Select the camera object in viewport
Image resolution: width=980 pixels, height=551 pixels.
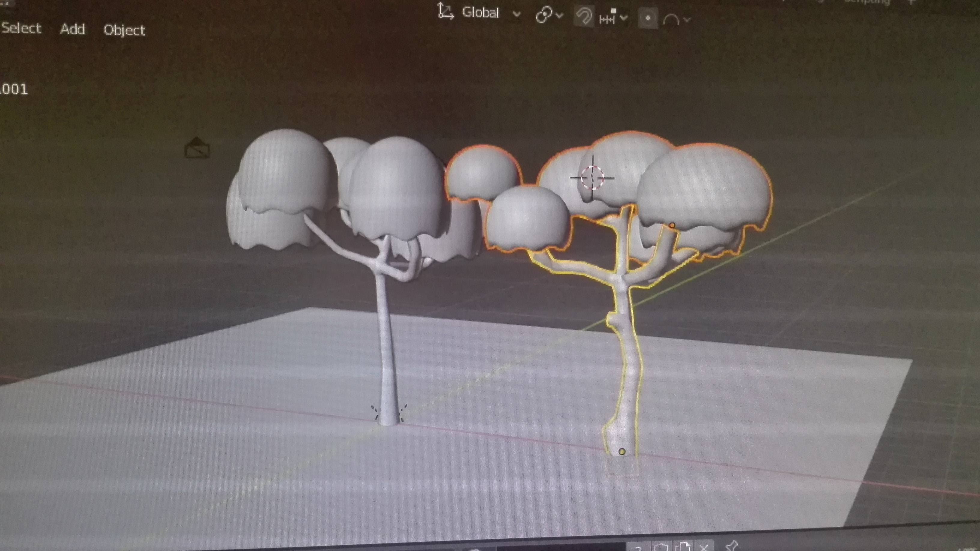tap(197, 148)
